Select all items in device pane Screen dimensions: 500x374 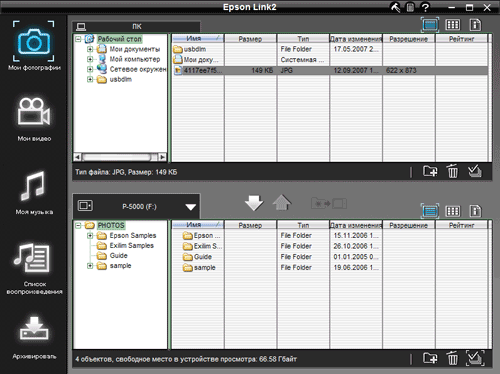pos(475,358)
